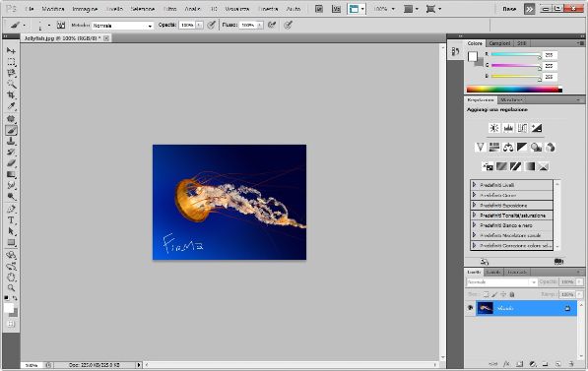Select the Rectangle shape tool
Screen dimensions: 588x371
(x=11, y=242)
